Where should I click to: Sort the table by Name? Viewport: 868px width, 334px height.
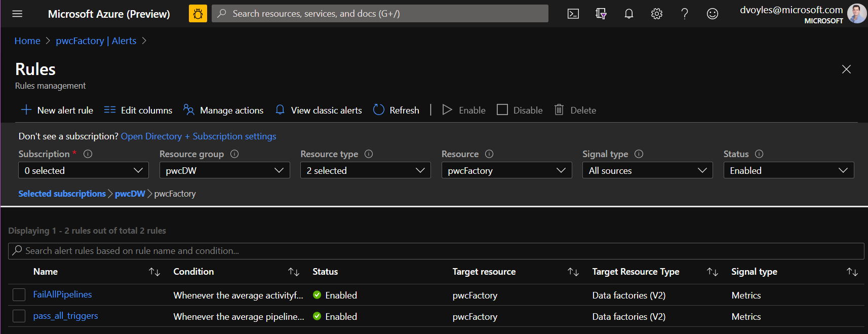(x=154, y=272)
